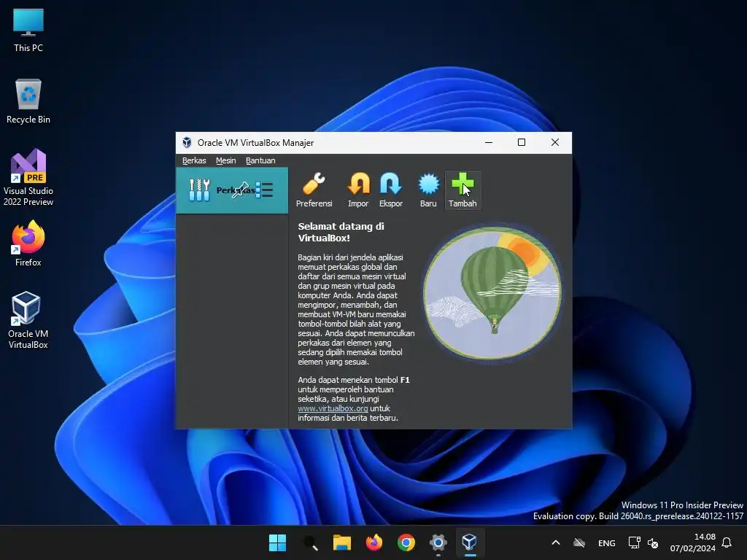Open the Bantuan menu

coord(260,160)
